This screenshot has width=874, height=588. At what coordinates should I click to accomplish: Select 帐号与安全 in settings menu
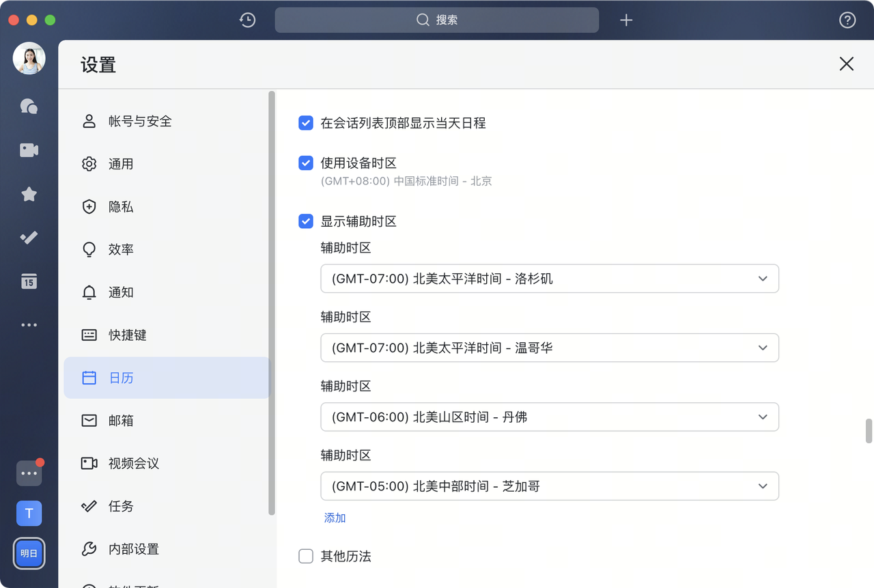pyautogui.click(x=140, y=122)
